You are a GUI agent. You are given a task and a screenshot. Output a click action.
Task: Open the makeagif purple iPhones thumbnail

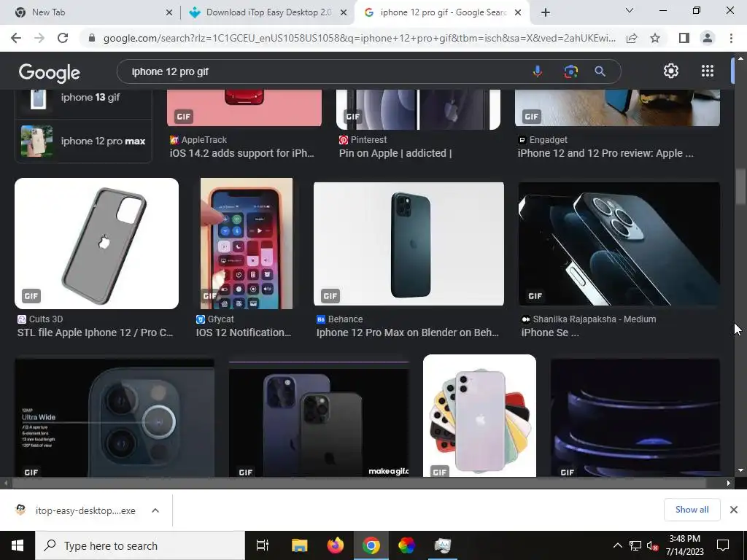tap(319, 419)
